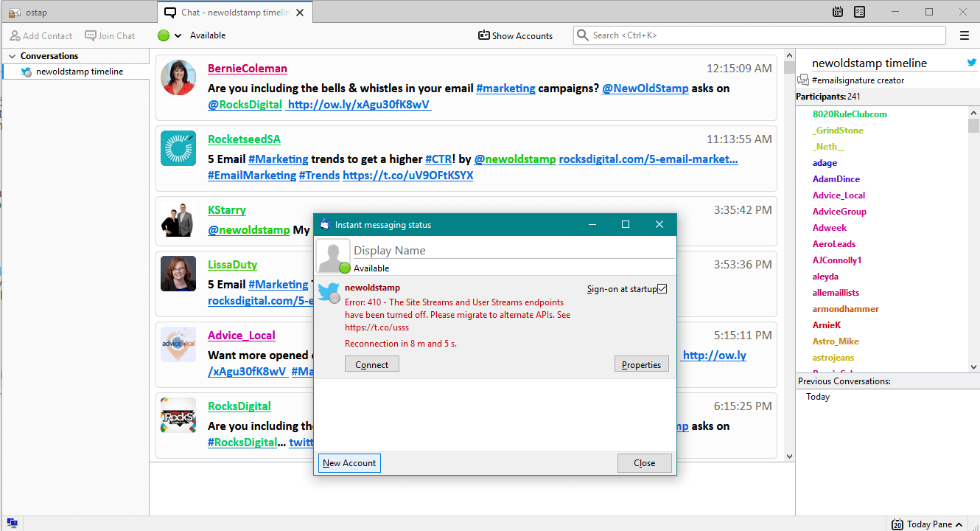Toggle the Today Pane button
The image size is (980, 531).
(928, 524)
